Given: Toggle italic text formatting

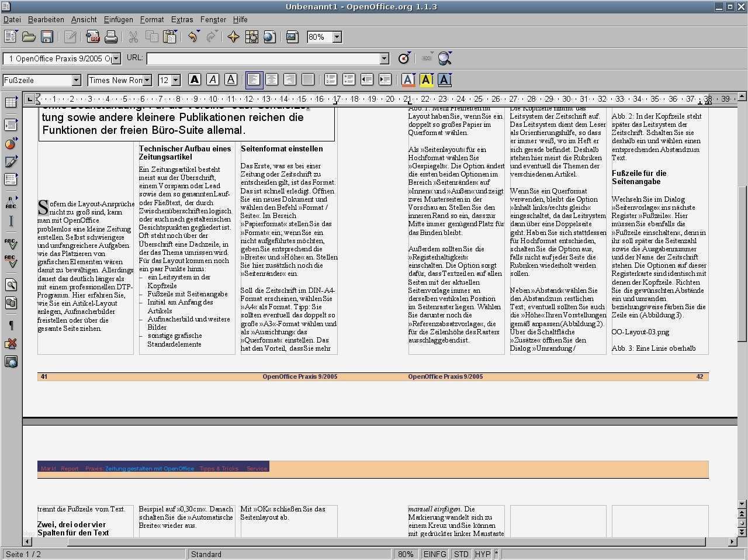Looking at the screenshot, I should pyautogui.click(x=213, y=80).
